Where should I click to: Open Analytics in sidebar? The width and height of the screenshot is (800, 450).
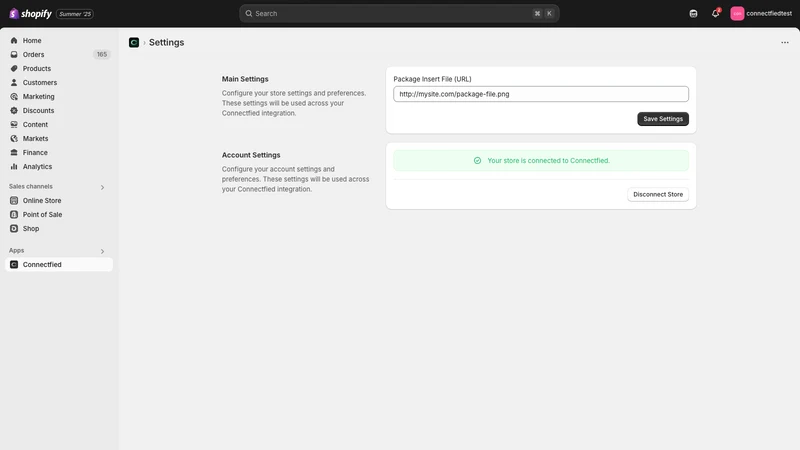[37, 167]
